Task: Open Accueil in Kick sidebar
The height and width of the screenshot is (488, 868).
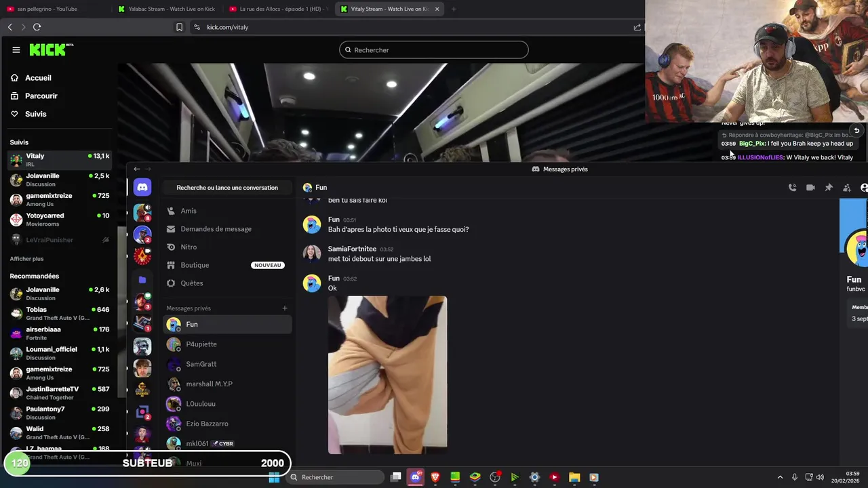Action: pos(39,78)
